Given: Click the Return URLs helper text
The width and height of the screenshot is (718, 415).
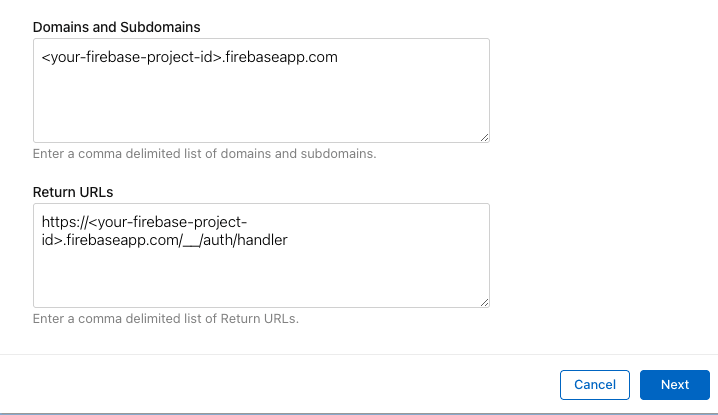Looking at the screenshot, I should 166,319.
